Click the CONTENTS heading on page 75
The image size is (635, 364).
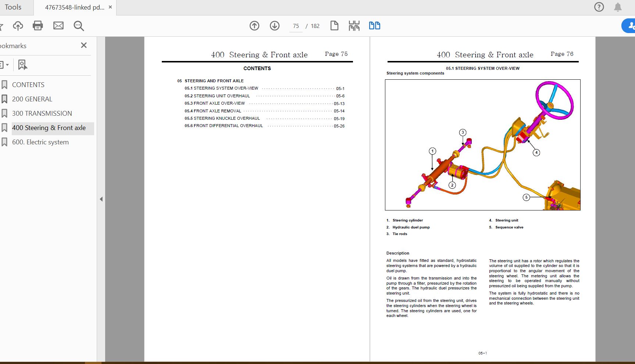tap(257, 68)
